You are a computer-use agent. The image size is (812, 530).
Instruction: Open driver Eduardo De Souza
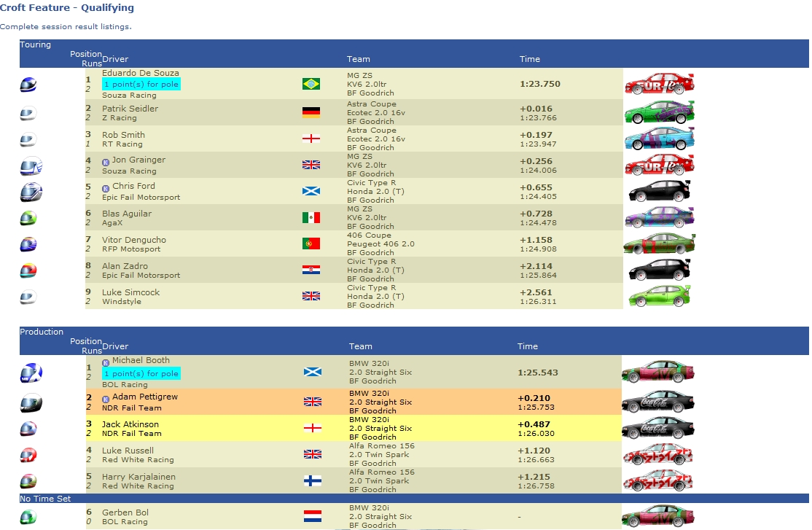(141, 73)
